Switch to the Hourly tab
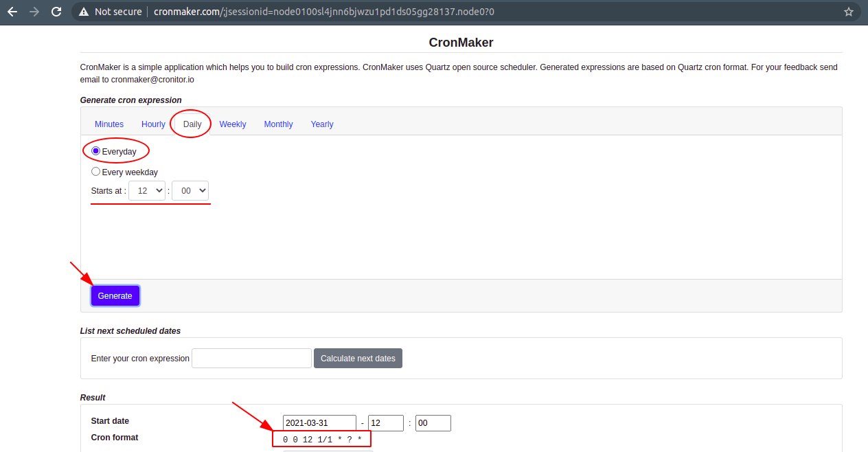Screen dimensions: 868x452 point(153,124)
